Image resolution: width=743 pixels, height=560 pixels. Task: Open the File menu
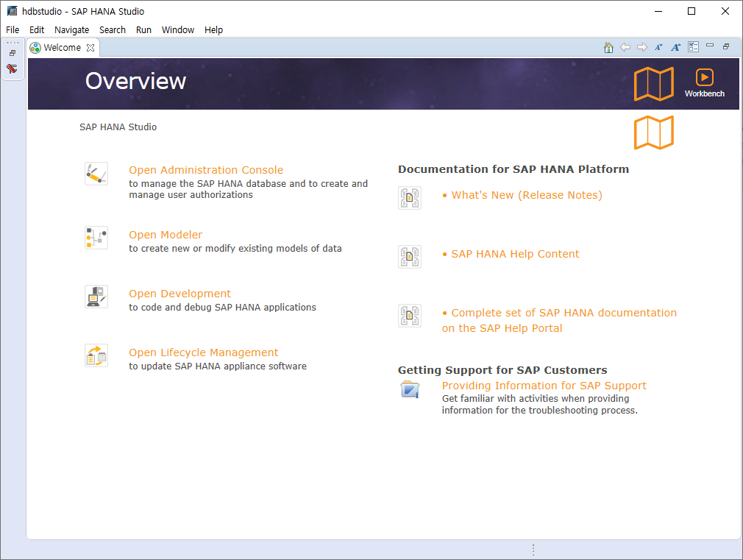pyautogui.click(x=13, y=30)
